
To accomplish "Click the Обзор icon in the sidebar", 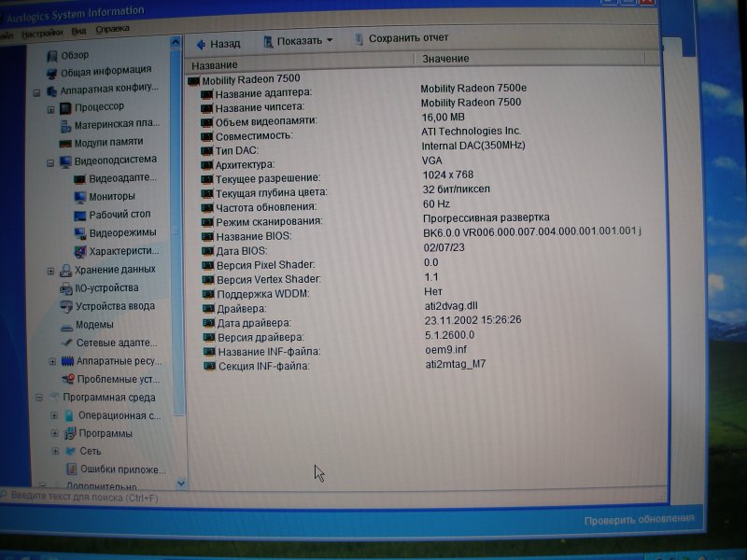I will tap(53, 55).
